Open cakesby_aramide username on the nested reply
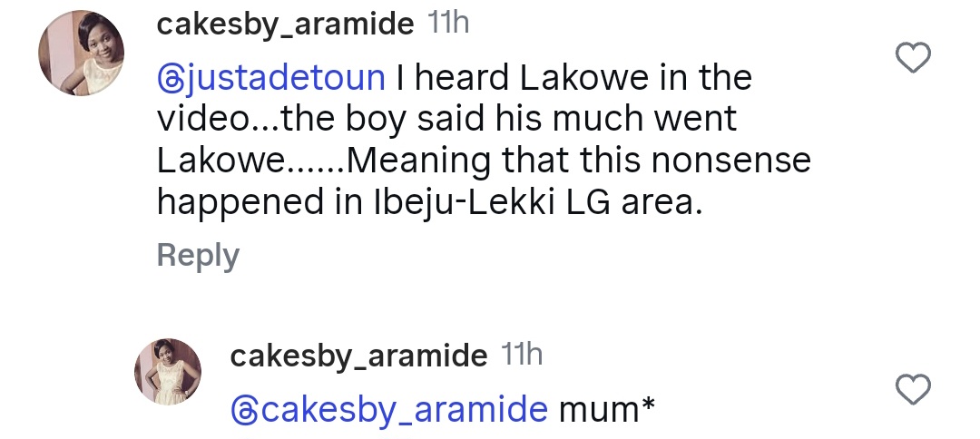The width and height of the screenshot is (980, 439). (358, 356)
